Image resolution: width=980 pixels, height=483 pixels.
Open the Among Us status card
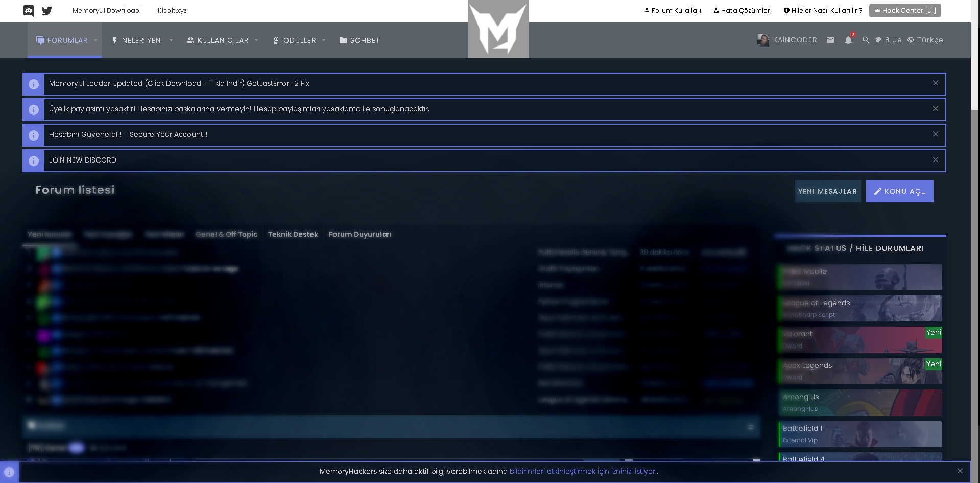click(x=861, y=403)
